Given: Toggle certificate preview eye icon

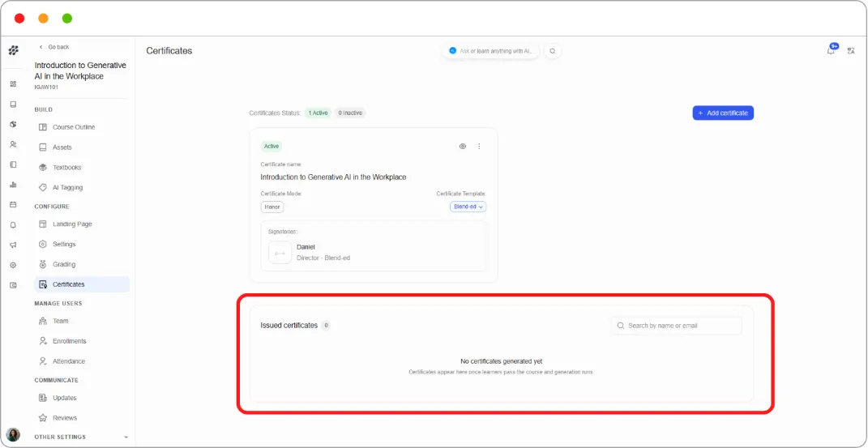Looking at the screenshot, I should pos(463,147).
